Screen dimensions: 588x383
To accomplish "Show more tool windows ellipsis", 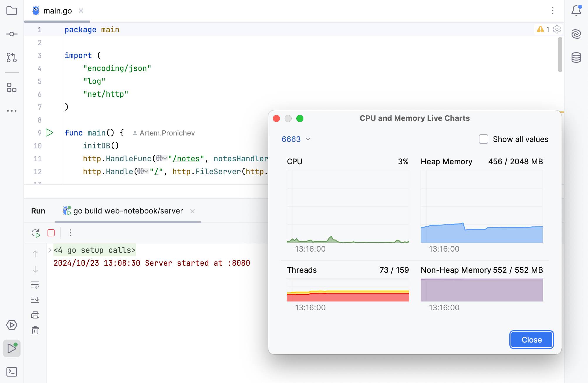I will (12, 111).
